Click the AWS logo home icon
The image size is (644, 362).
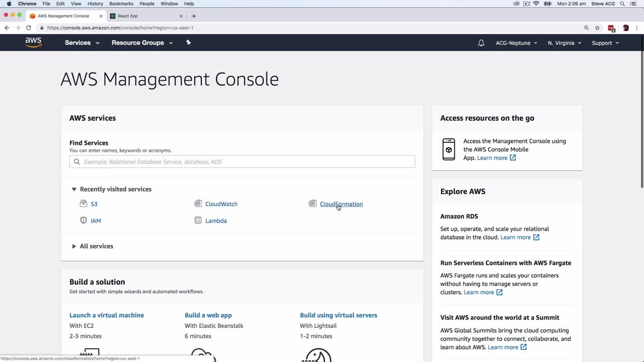(33, 43)
